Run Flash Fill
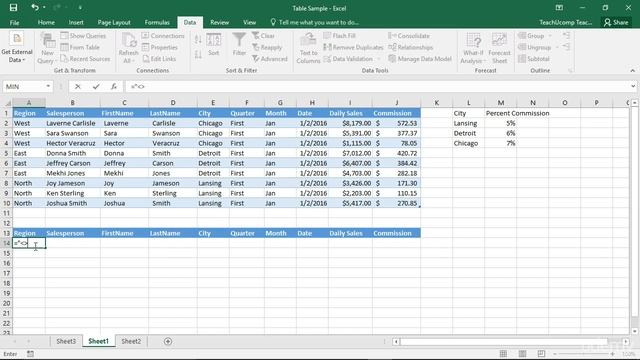The height and width of the screenshot is (360, 640). click(339, 36)
